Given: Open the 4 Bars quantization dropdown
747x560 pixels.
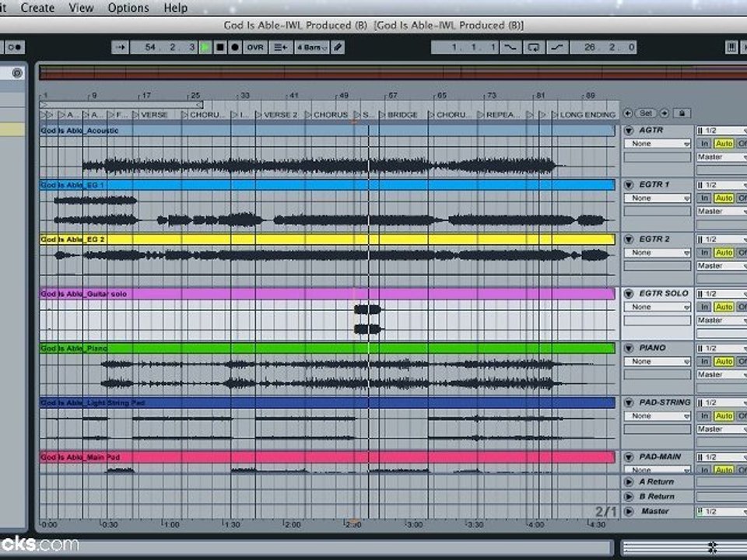Looking at the screenshot, I should tap(311, 47).
